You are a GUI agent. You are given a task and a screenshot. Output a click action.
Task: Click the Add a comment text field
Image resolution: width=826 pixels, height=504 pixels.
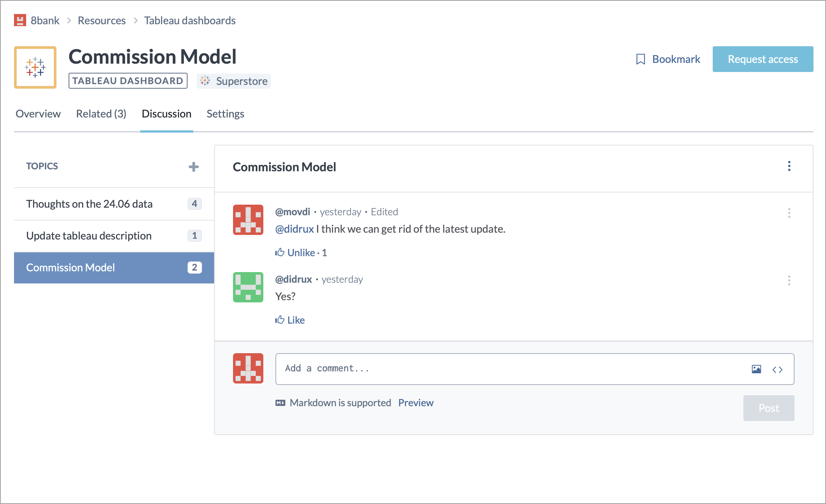pos(512,369)
